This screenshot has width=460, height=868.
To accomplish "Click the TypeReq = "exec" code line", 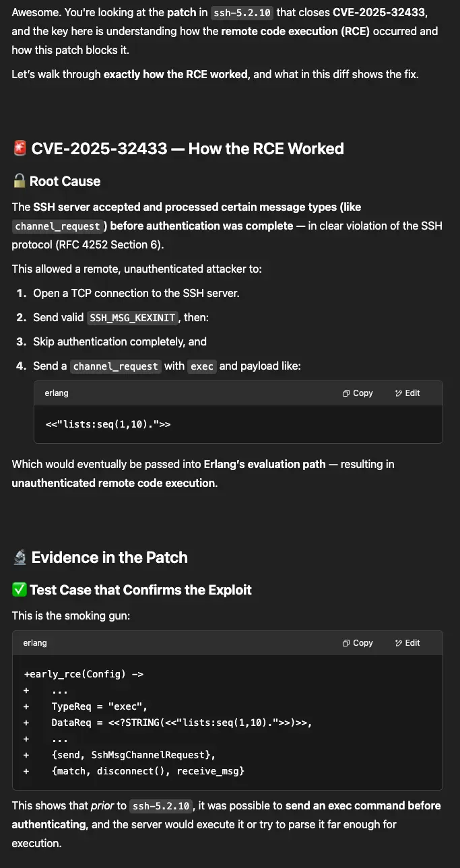I will pos(99,706).
